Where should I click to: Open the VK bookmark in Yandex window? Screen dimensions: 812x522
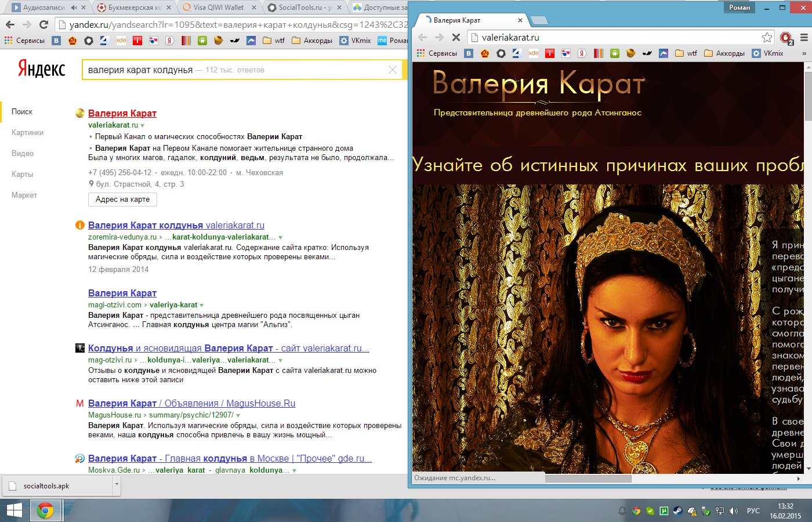pyautogui.click(x=56, y=41)
